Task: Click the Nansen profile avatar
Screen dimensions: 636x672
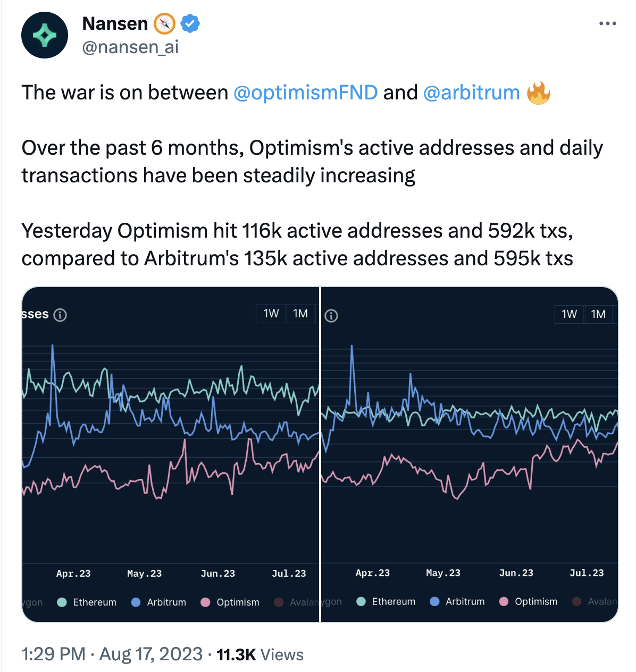Action: [45, 35]
